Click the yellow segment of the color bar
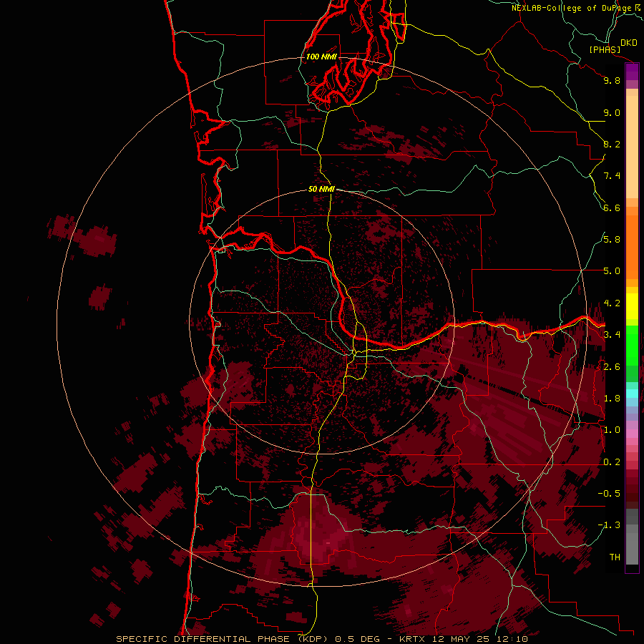 pos(632,306)
